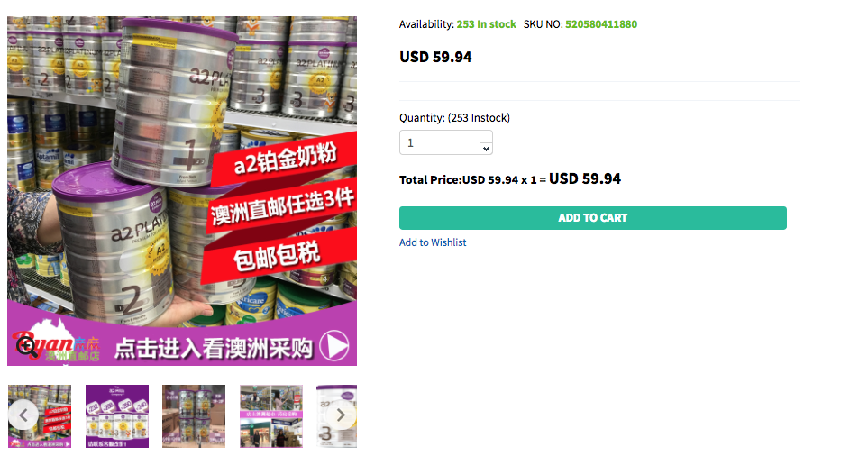
Task: Click the green 253 In stock text
Action: (x=486, y=24)
